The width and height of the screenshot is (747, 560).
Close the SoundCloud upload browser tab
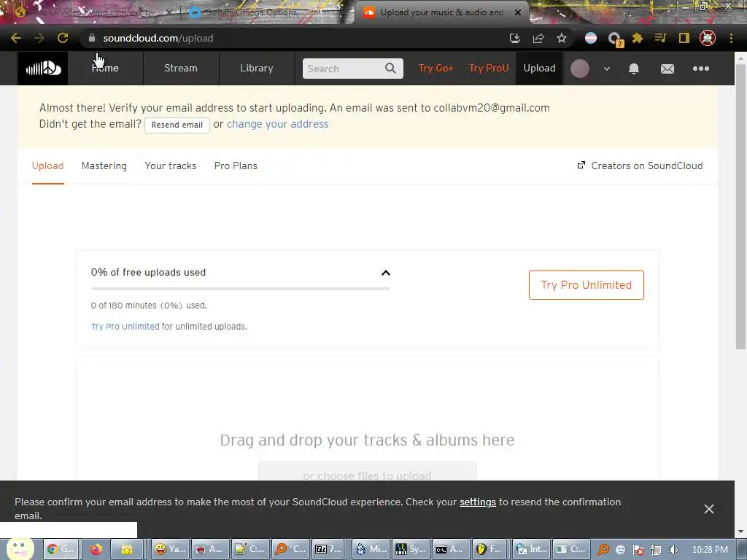[518, 12]
